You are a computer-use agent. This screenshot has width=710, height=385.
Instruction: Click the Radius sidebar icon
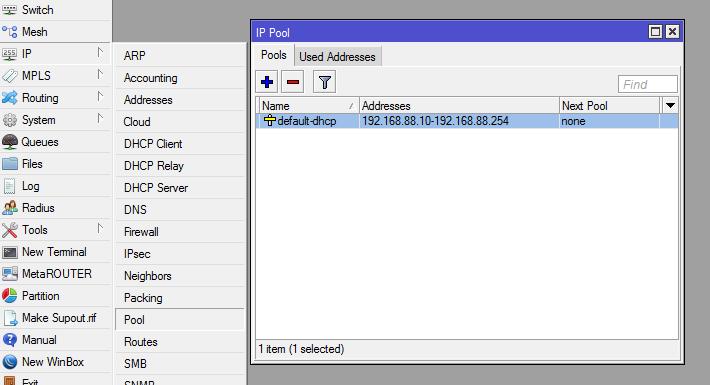click(x=10, y=208)
